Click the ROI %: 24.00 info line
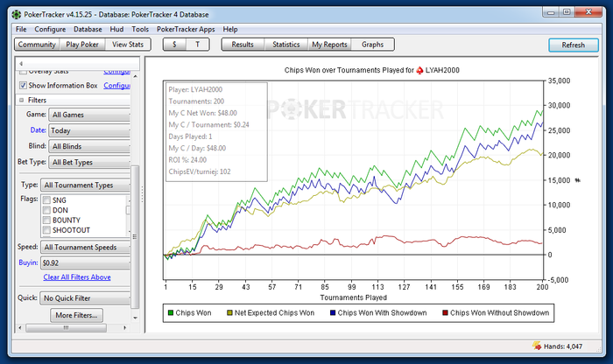Viewport: 613px width, 364px height. tap(187, 160)
